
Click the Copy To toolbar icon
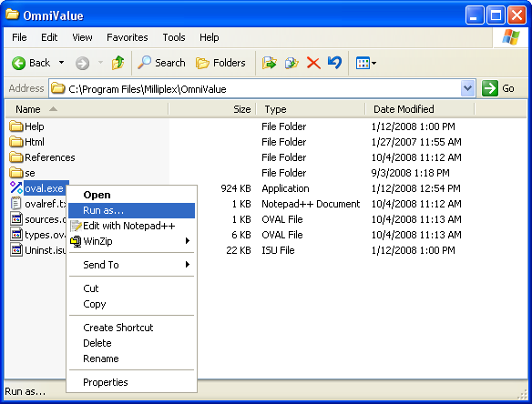(292, 63)
